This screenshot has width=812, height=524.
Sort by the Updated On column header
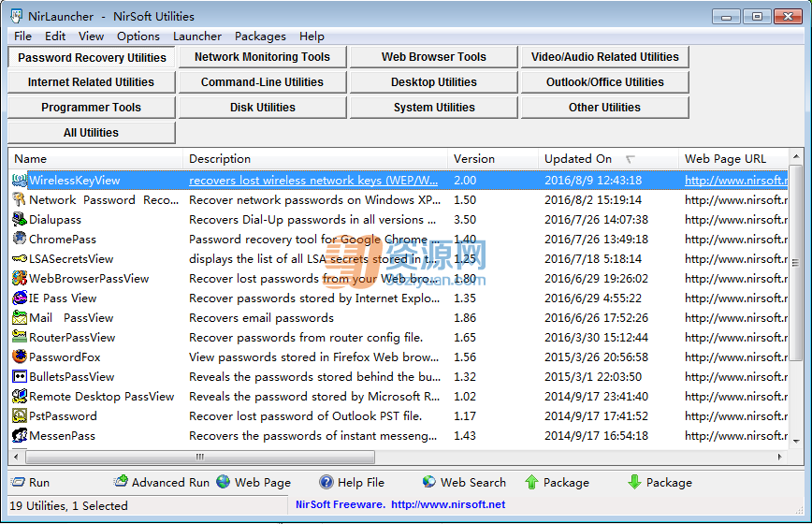pyautogui.click(x=608, y=159)
